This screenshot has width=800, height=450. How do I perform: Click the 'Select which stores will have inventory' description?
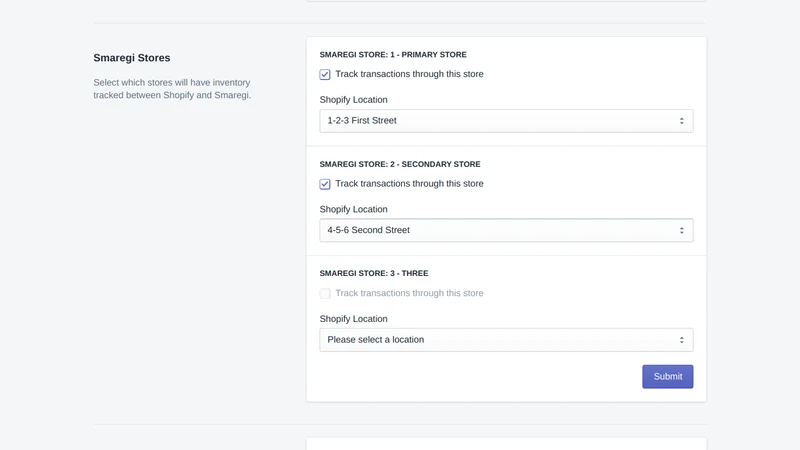click(x=172, y=89)
